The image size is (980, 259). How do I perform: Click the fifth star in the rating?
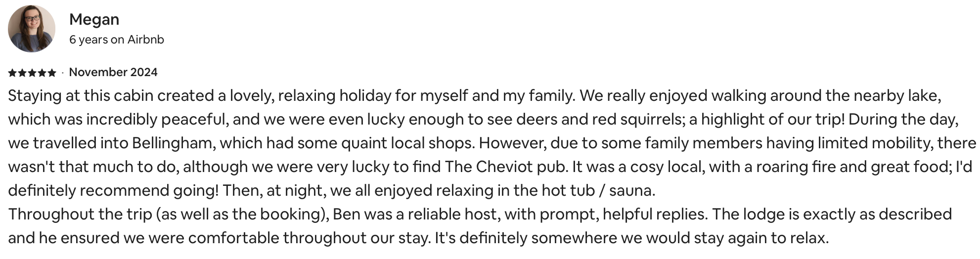pyautogui.click(x=51, y=73)
